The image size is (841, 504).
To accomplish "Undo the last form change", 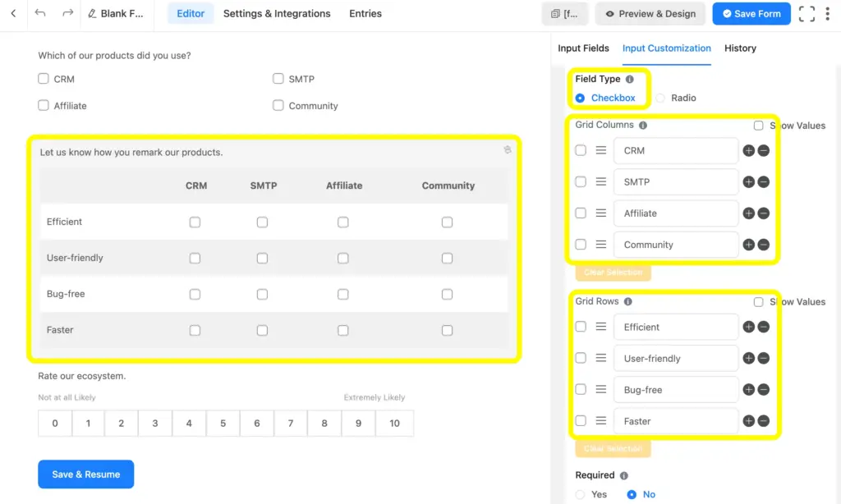I will [40, 13].
